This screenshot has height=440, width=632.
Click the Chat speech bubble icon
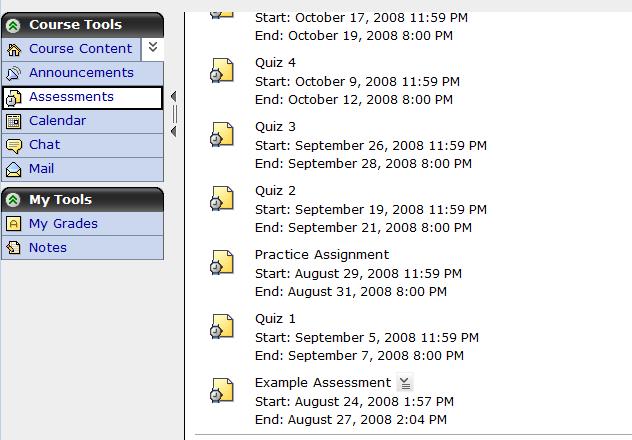tap(13, 145)
